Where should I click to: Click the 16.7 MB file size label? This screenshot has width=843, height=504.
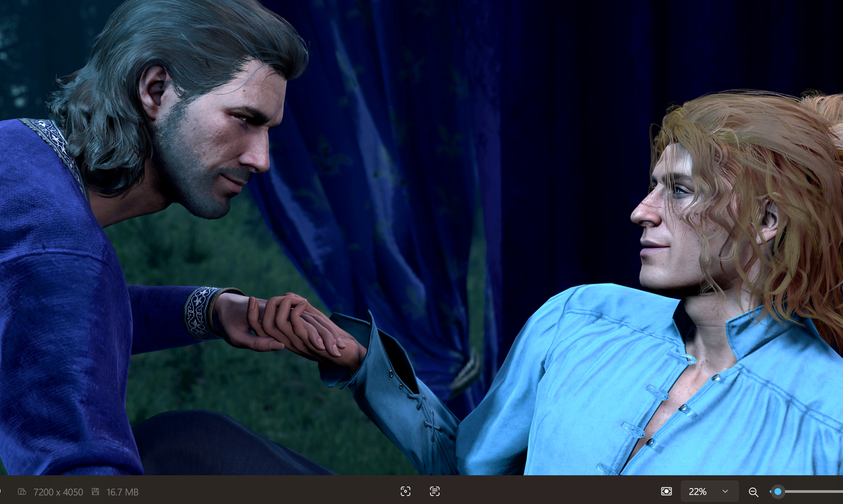pos(122,492)
